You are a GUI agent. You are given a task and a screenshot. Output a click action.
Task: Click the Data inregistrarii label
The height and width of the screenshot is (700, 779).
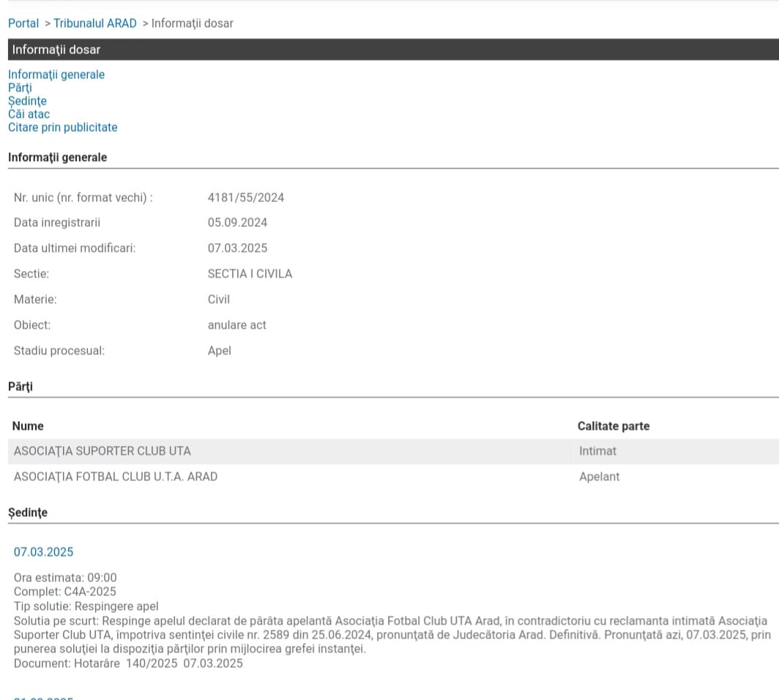click(56, 223)
